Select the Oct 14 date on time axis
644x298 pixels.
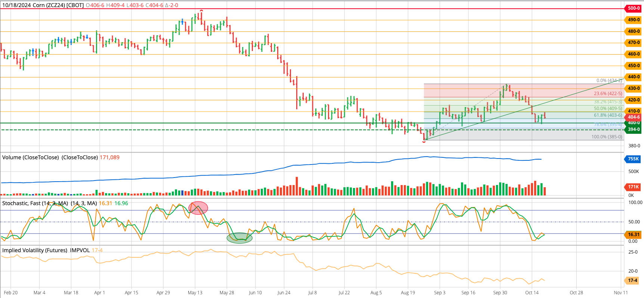532,293
